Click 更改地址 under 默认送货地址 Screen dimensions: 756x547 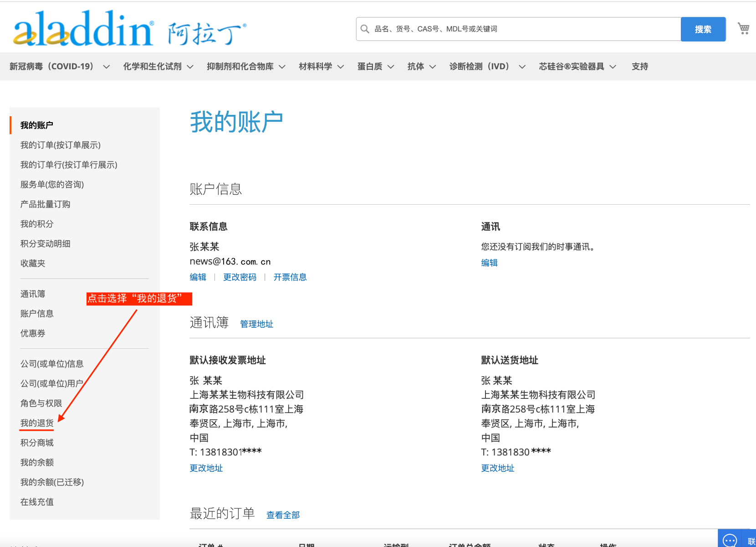(x=497, y=468)
